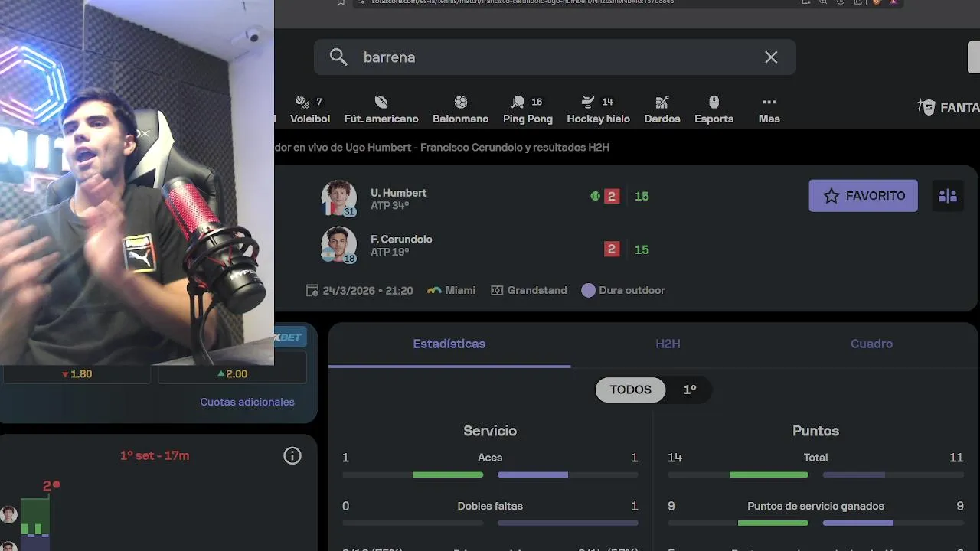Open U. Humbert's player photo
980x551 pixels.
click(338, 198)
